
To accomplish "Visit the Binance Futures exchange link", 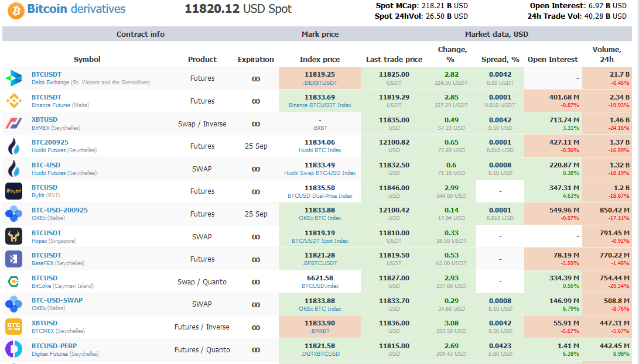I will coord(51,105).
